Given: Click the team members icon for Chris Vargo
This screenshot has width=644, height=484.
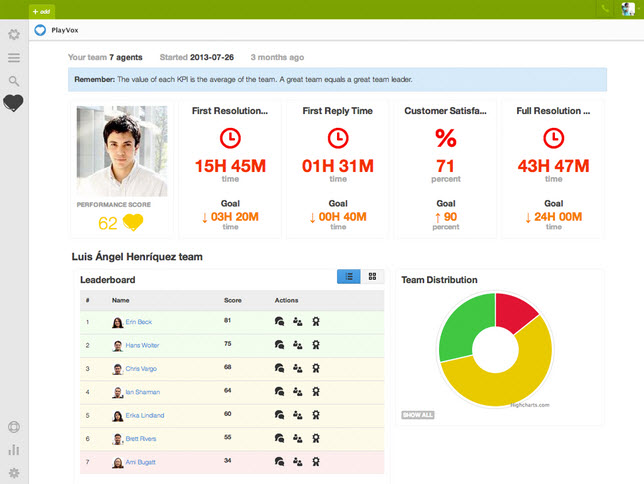Looking at the screenshot, I should pyautogui.click(x=297, y=368).
